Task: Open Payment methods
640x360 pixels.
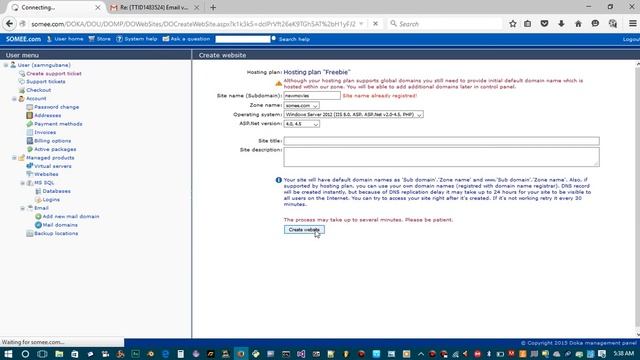Action: 58,124
